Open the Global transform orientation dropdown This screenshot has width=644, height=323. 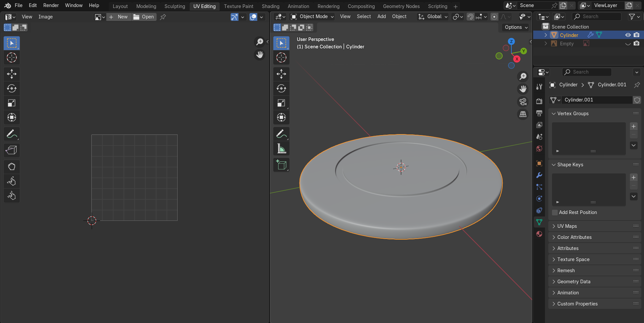pyautogui.click(x=433, y=16)
